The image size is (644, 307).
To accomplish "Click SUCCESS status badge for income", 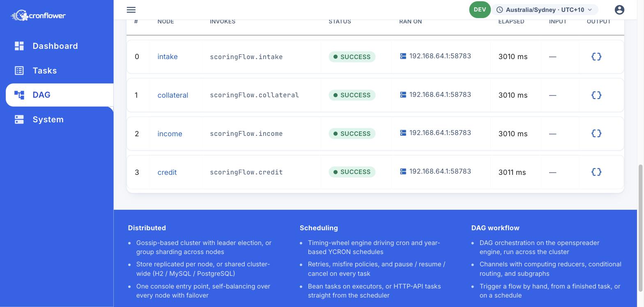I will pyautogui.click(x=352, y=133).
